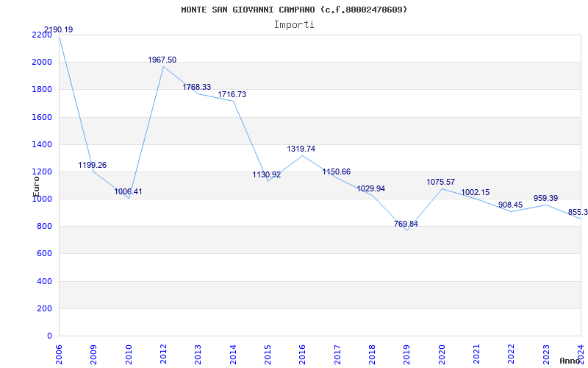
Task: Click the 2022 x-axis year label
Action: pos(511,355)
